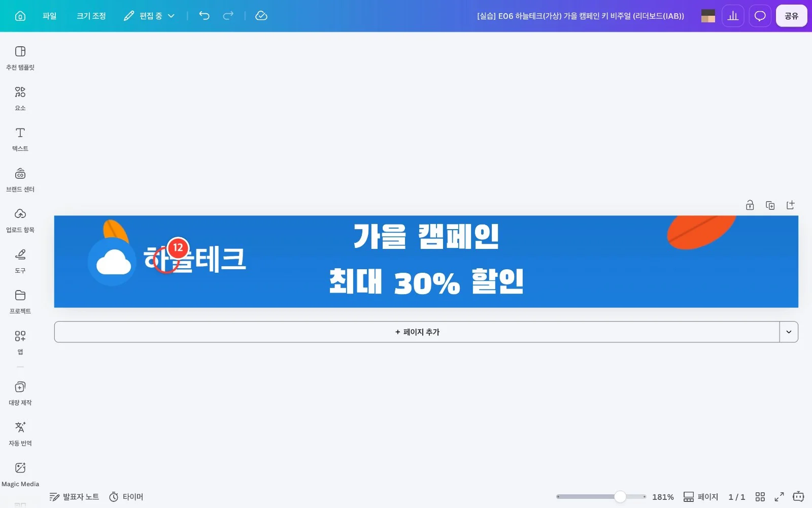The image size is (812, 508).
Task: Duplicate the page icon
Action: point(770,205)
